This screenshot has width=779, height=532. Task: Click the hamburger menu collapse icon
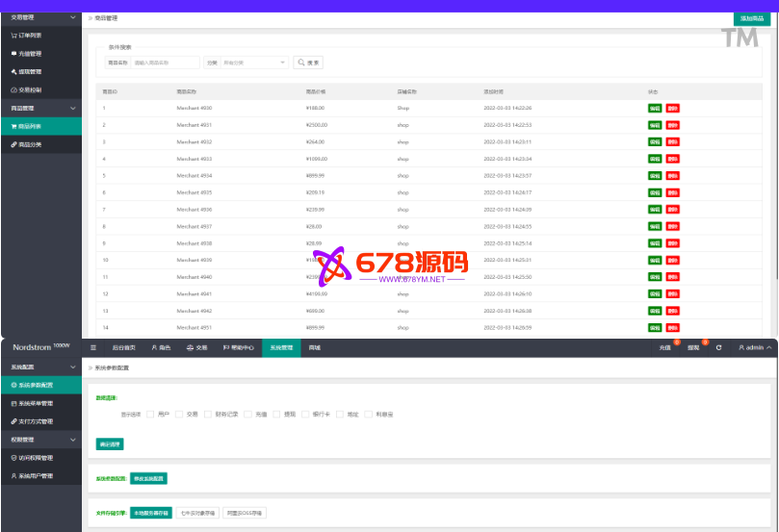click(93, 347)
